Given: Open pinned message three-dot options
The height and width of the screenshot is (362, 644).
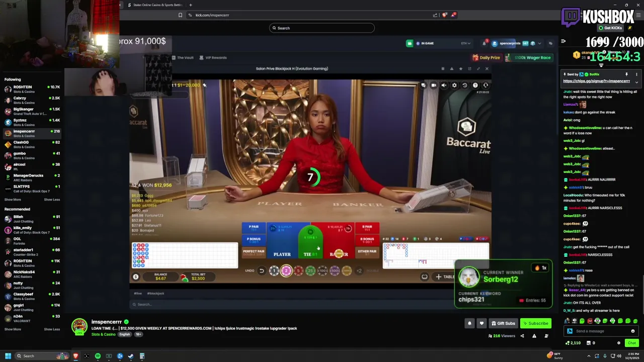Looking at the screenshot, I should 636,74.
